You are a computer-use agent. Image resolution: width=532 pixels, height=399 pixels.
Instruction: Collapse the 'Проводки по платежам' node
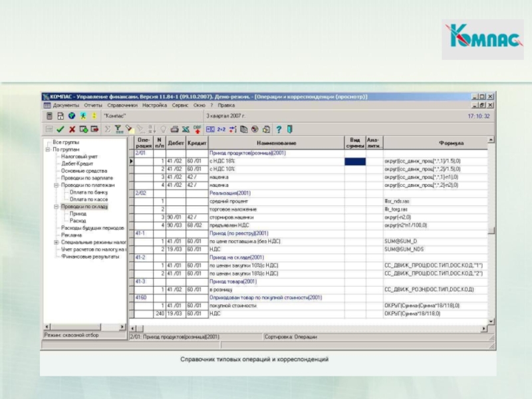pos(57,186)
